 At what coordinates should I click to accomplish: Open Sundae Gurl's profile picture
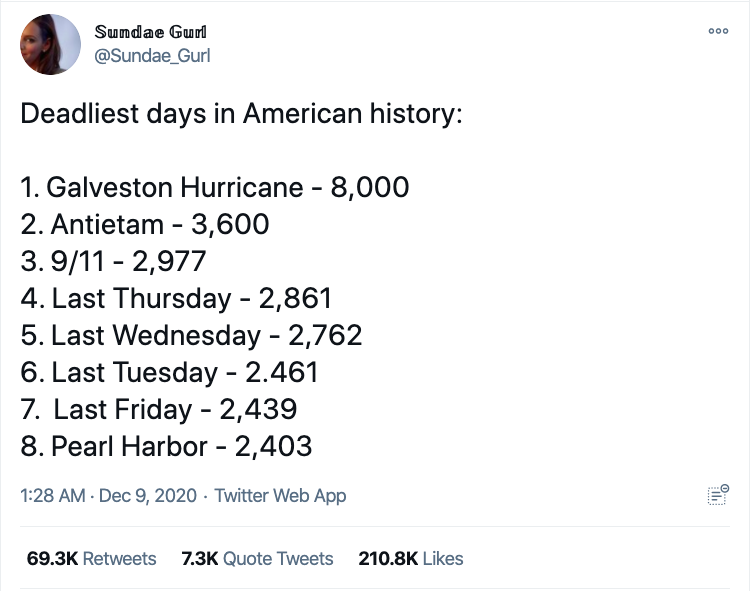49,45
